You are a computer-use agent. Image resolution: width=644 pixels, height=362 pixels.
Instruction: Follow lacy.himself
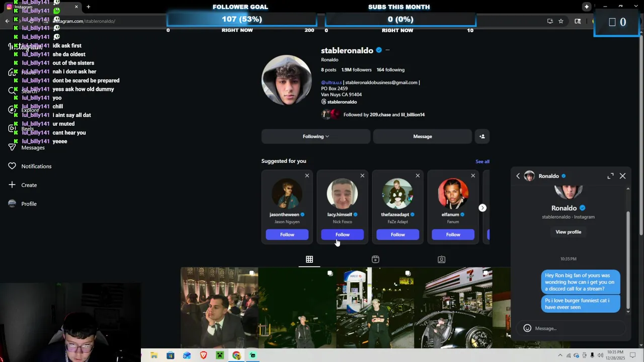(x=343, y=235)
